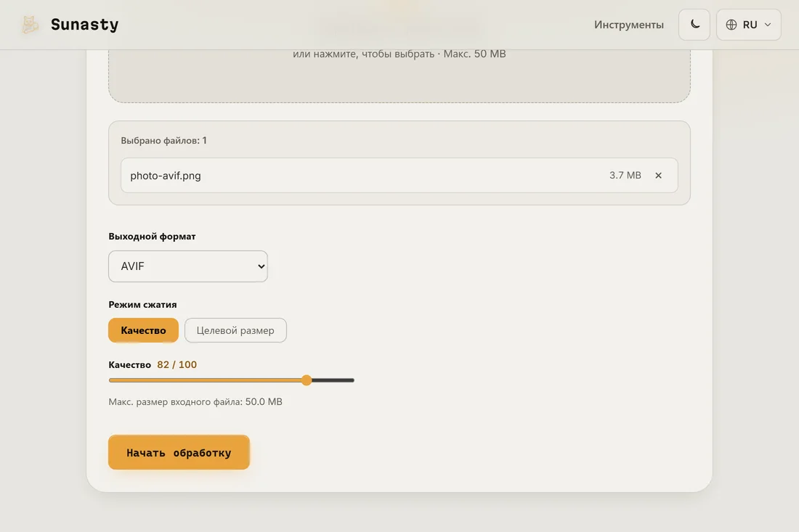Click the 82 / 100 quality value

(177, 364)
